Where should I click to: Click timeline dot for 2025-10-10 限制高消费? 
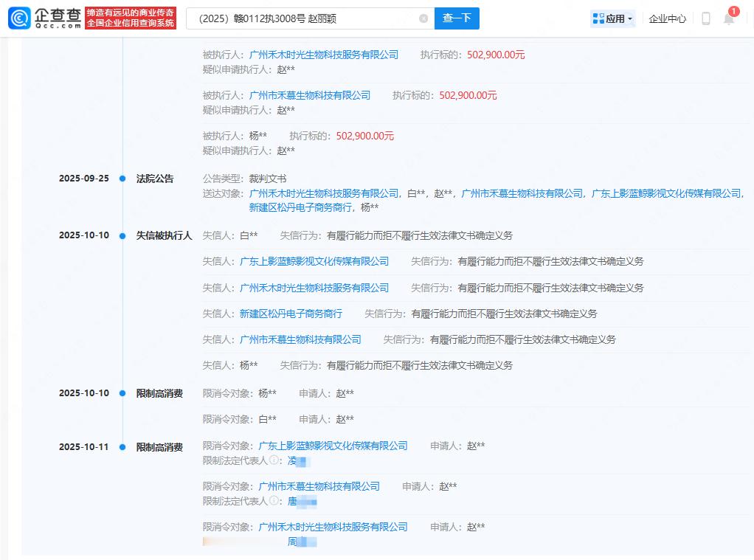[122, 393]
